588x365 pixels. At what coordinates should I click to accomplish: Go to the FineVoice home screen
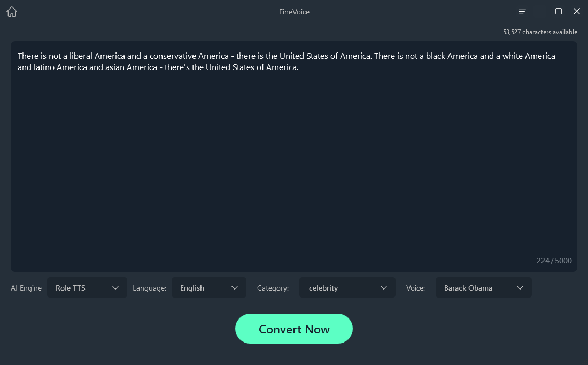coord(12,12)
